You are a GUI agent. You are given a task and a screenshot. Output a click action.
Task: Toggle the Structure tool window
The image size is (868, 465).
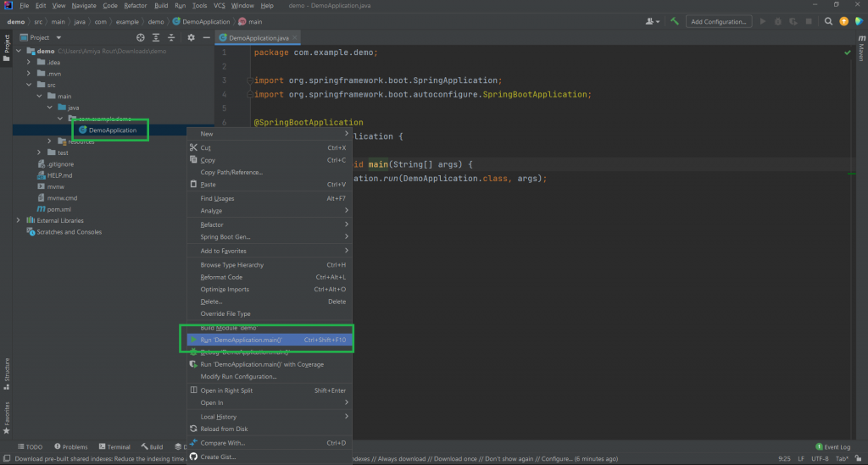[x=7, y=372]
